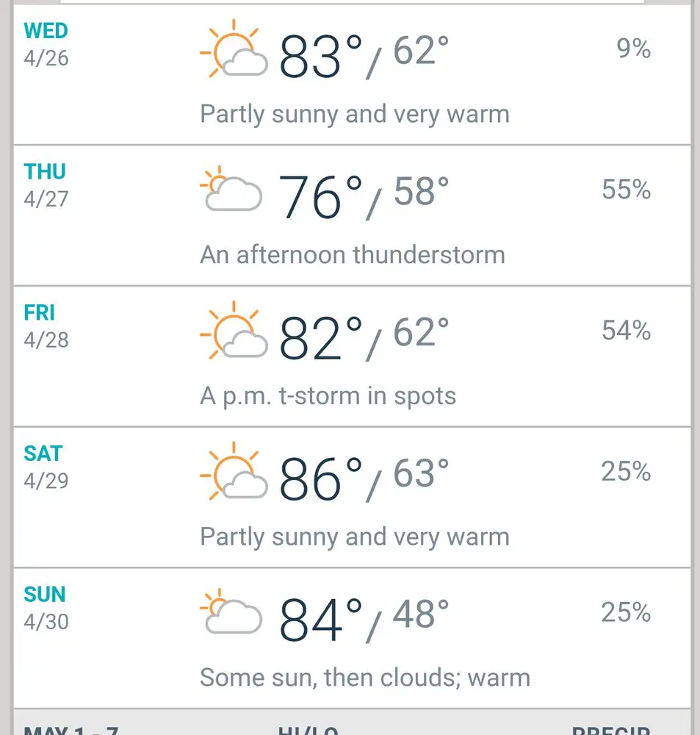Screen dimensions: 700x735
Task: Tap Wednesday's partly sunny weather icon
Action: (x=234, y=49)
